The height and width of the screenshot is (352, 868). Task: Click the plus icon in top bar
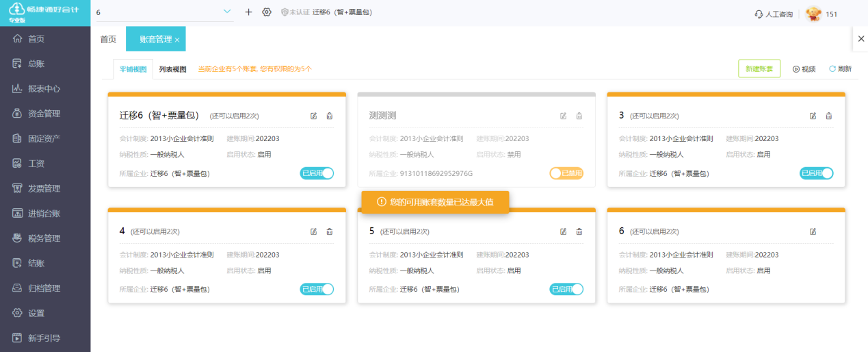[248, 12]
